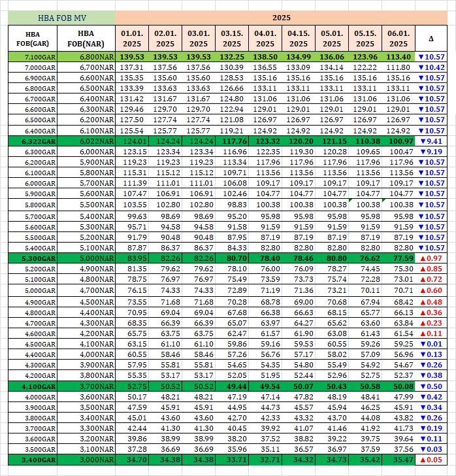Select the '▼9.19' delta cell

click(431, 152)
